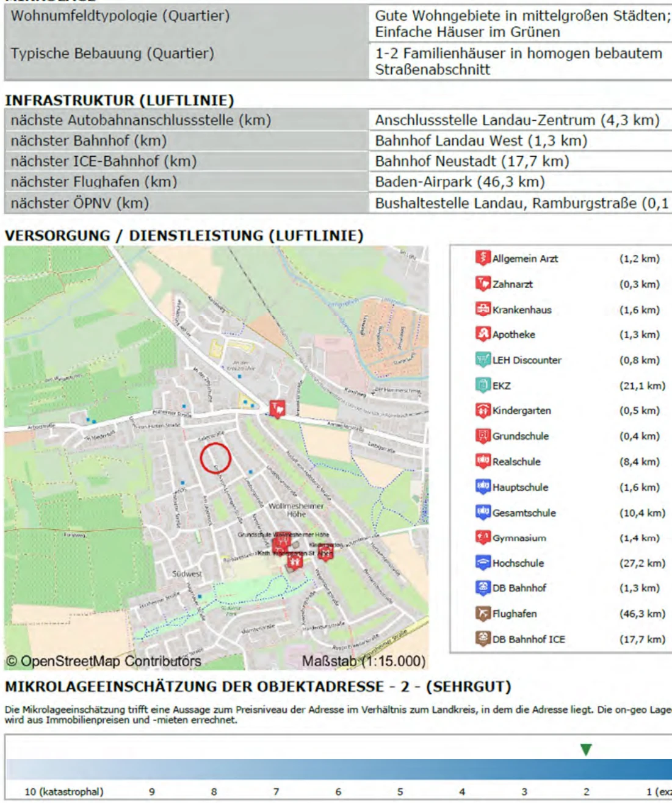Click the Kindergarten legend icon

483,411
